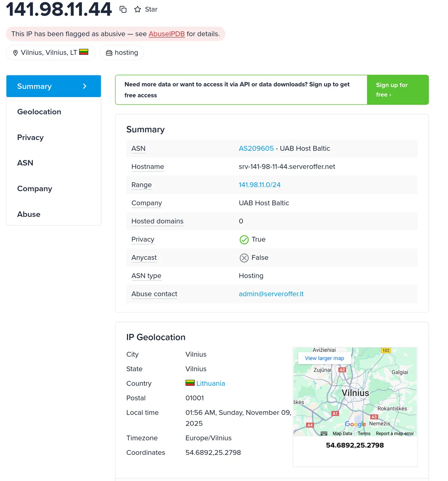Click the flag icon next to Lithuania

(190, 383)
